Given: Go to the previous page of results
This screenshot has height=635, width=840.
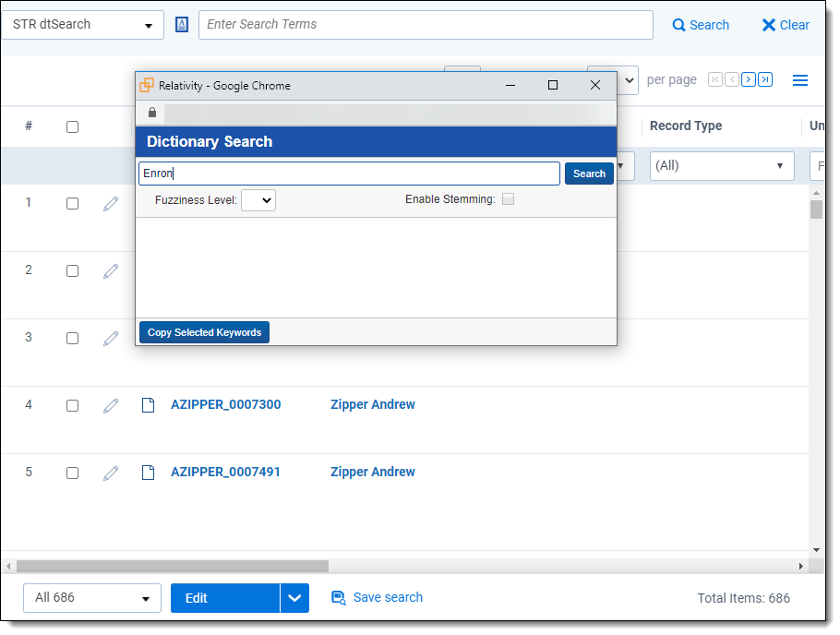Looking at the screenshot, I should coord(732,80).
